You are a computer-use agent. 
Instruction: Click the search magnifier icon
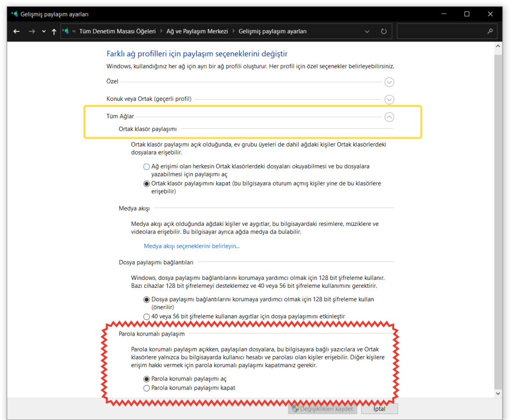490,31
